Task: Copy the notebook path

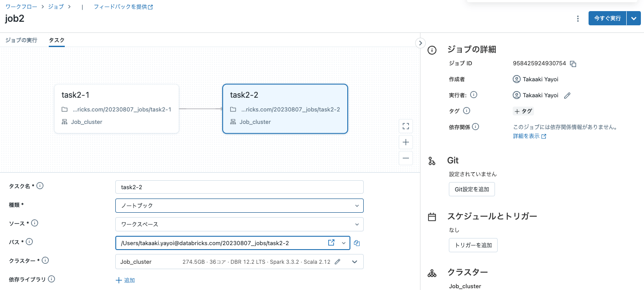Action: tap(357, 243)
